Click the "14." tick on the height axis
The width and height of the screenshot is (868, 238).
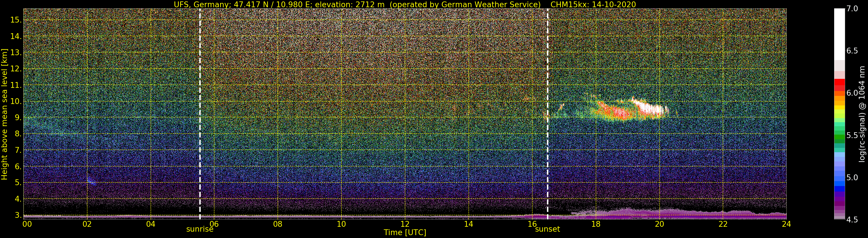(x=16, y=36)
